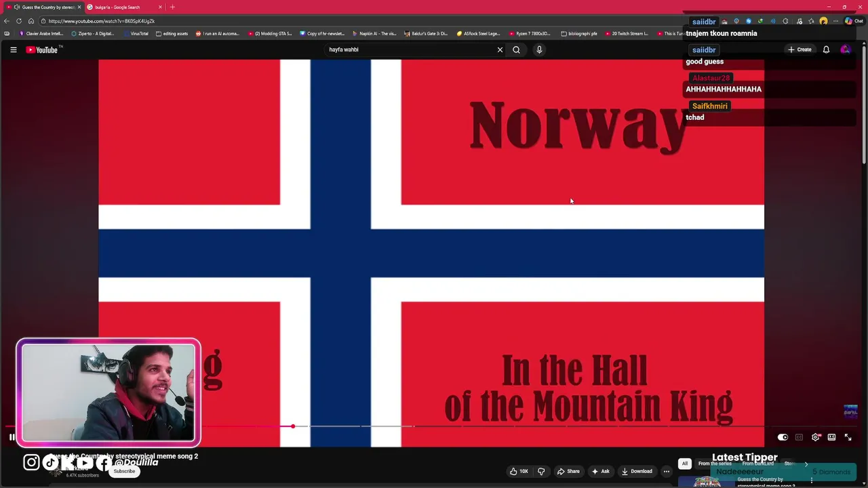Go to the browser home page
The height and width of the screenshot is (488, 868).
[x=31, y=21]
